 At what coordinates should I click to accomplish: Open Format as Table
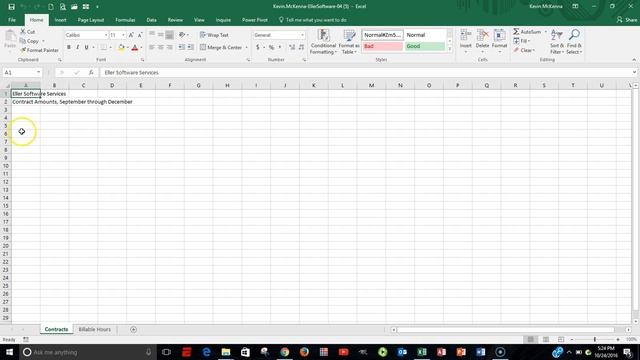pyautogui.click(x=349, y=42)
